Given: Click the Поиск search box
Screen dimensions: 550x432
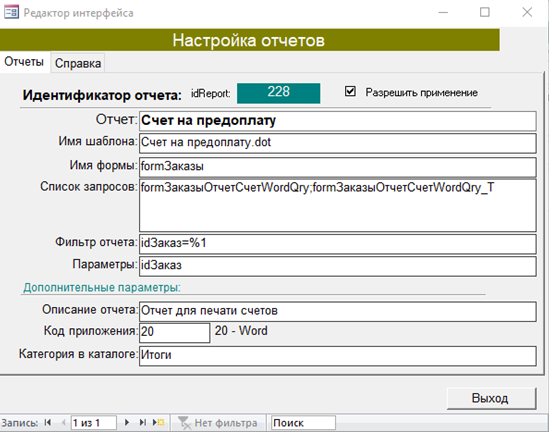Looking at the screenshot, I should pos(303,423).
